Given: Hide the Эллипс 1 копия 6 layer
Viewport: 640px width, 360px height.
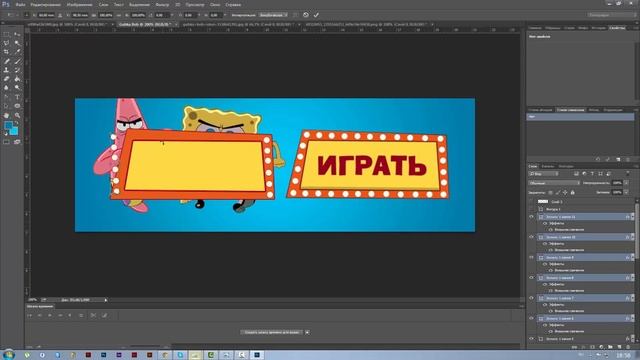Looking at the screenshot, I should pyautogui.click(x=531, y=318).
